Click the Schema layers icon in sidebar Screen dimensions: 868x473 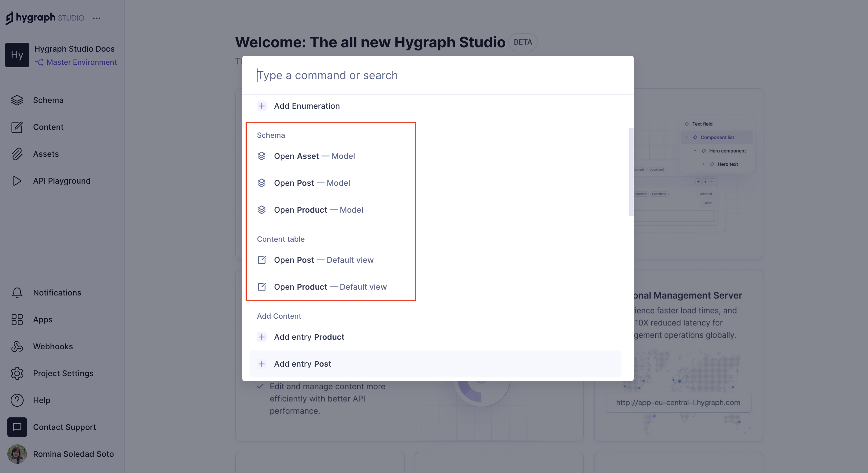point(17,100)
